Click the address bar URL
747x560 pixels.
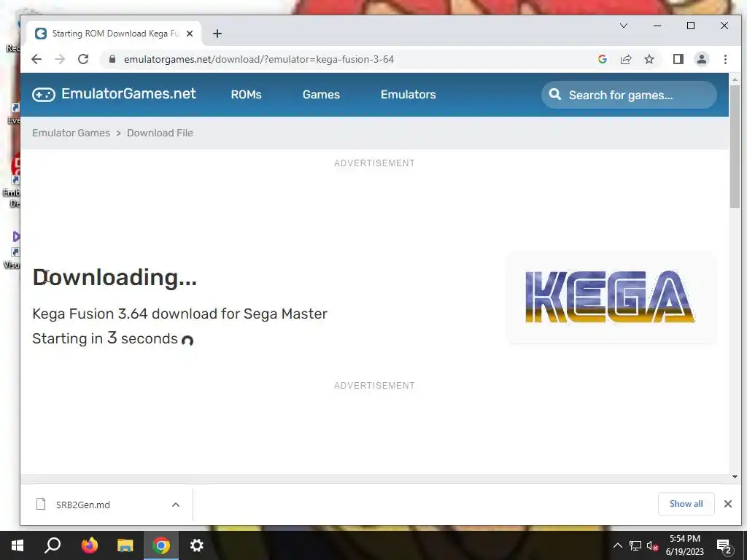(x=259, y=59)
